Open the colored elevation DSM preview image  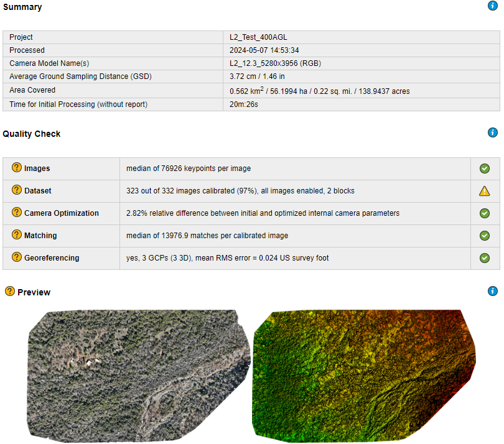point(364,373)
